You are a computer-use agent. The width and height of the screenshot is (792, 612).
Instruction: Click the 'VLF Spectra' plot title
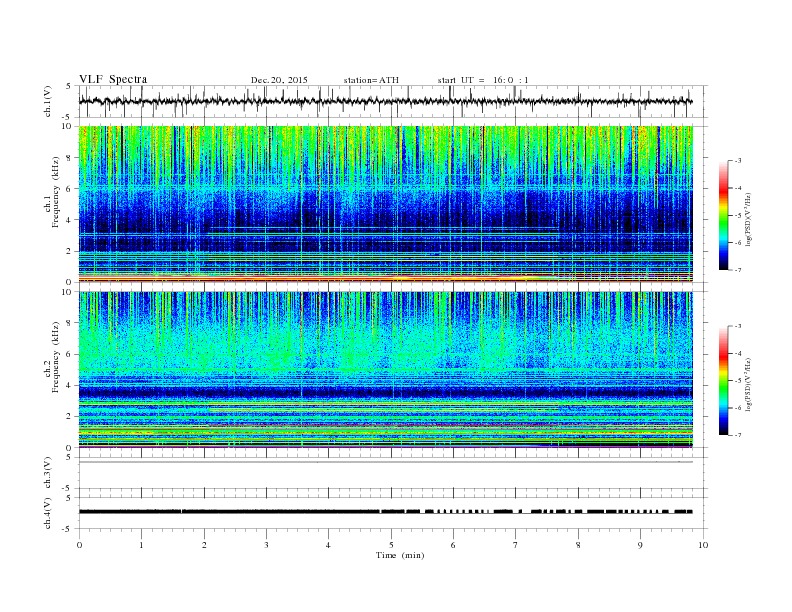(113, 79)
